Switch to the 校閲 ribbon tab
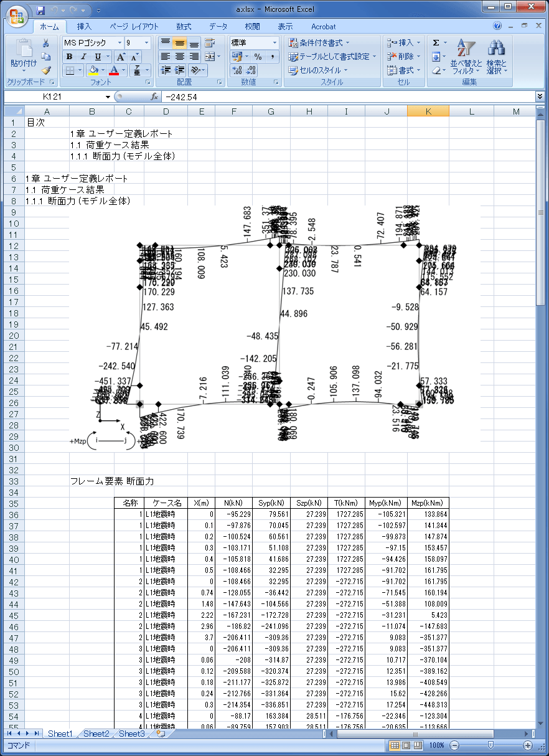 (x=252, y=27)
